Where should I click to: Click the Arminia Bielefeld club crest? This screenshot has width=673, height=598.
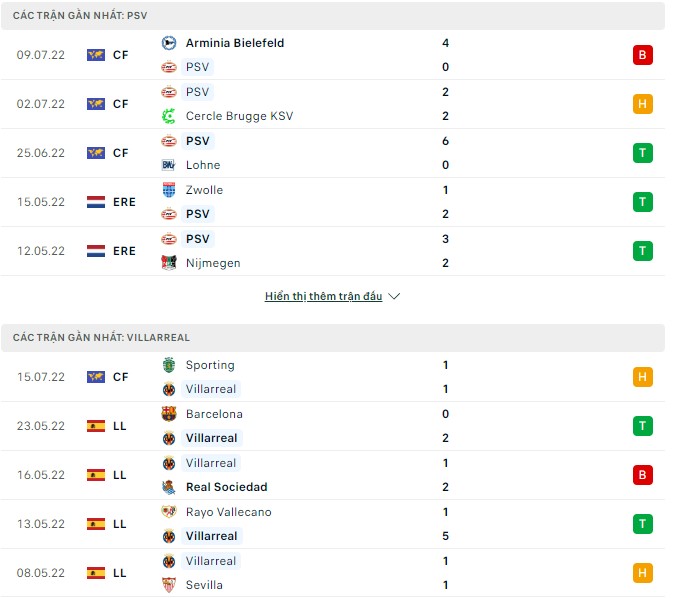coord(168,43)
